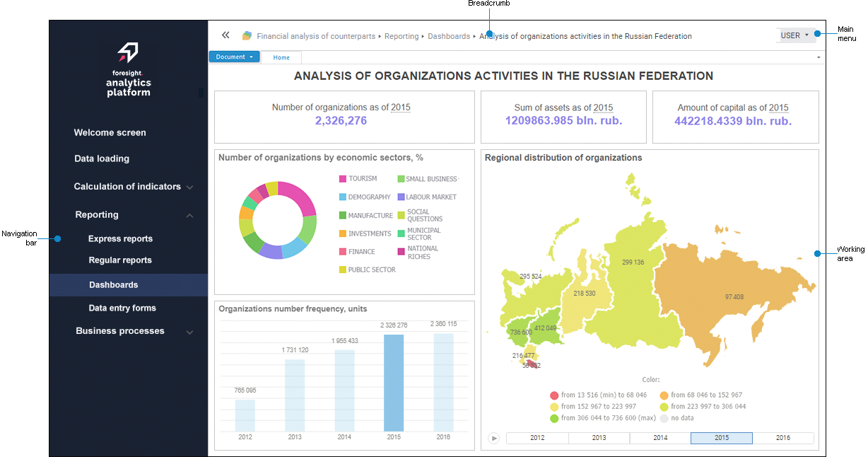This screenshot has width=868, height=457.
Task: Click the breadcrumb folder icon
Action: (247, 36)
